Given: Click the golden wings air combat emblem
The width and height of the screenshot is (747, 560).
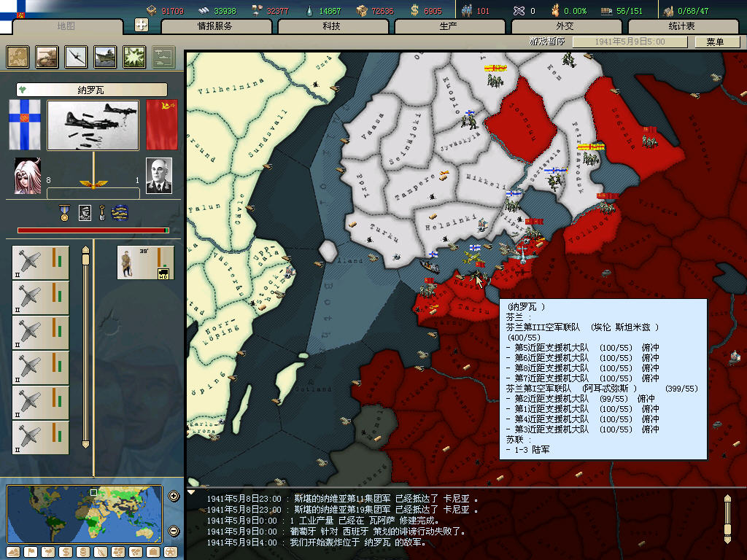Looking at the screenshot, I should click(x=93, y=184).
